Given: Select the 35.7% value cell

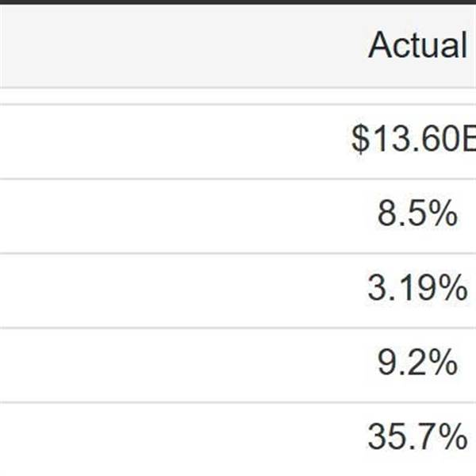Looking at the screenshot, I should point(417,437).
